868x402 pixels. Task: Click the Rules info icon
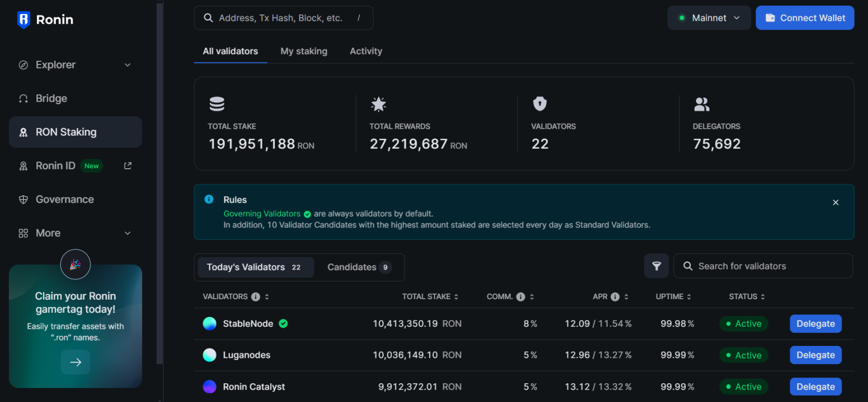209,199
